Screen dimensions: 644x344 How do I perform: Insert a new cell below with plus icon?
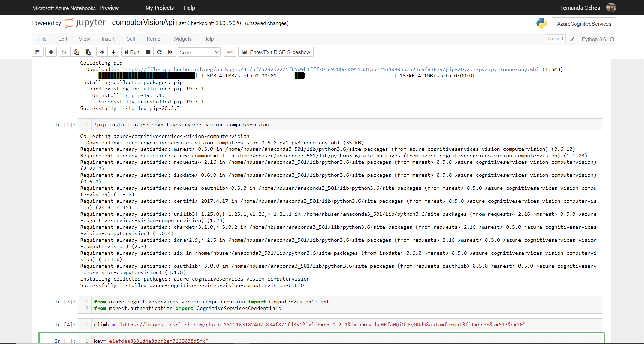[51, 52]
